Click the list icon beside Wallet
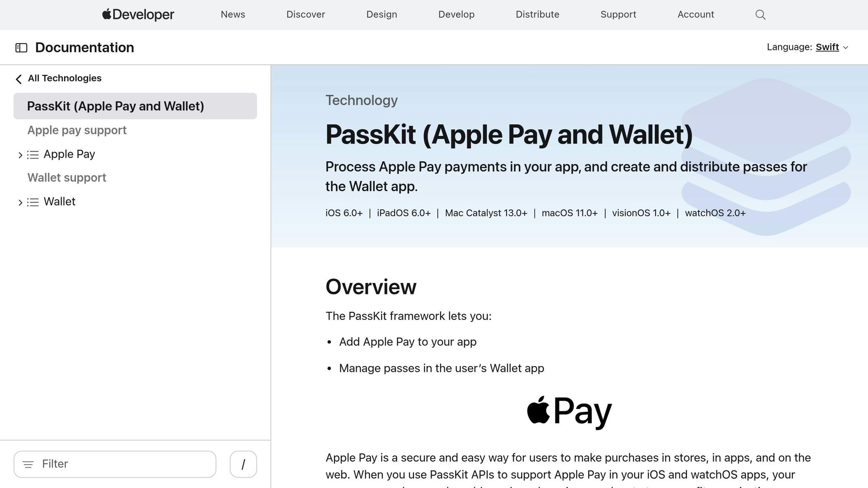The image size is (868, 488). pos(33,202)
